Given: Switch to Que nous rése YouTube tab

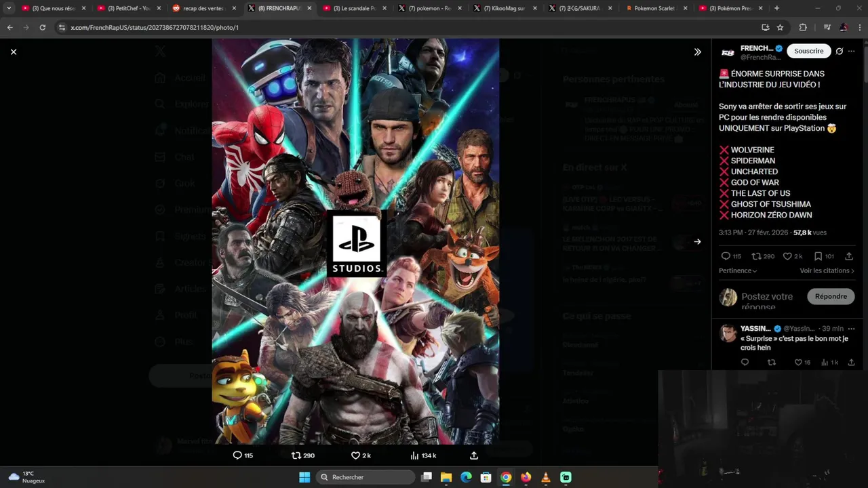Looking at the screenshot, I should (54, 8).
